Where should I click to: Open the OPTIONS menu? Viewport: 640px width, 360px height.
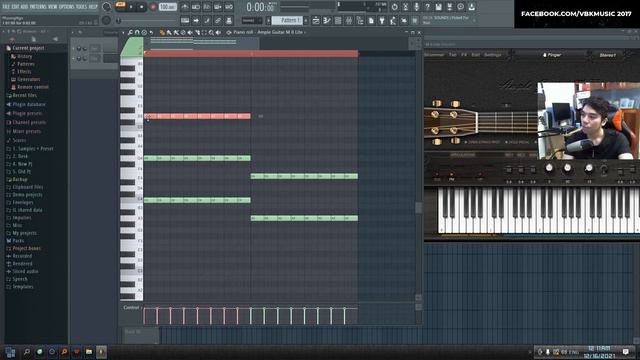point(67,7)
